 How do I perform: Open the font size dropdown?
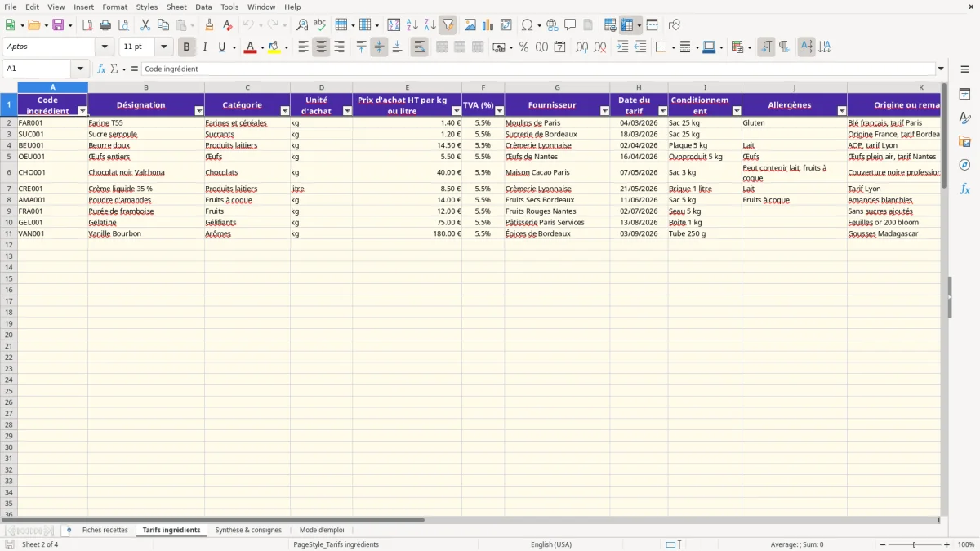coord(163,47)
